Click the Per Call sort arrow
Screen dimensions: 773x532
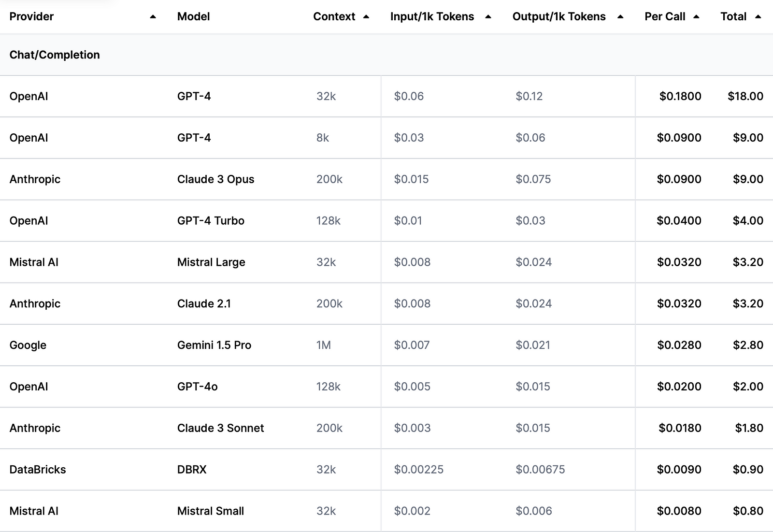696,17
